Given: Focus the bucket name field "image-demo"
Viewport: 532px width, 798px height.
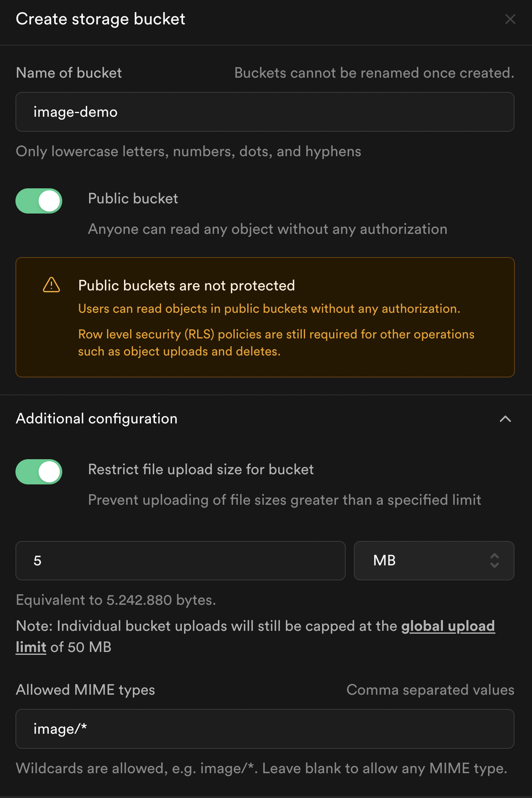Looking at the screenshot, I should (265, 112).
